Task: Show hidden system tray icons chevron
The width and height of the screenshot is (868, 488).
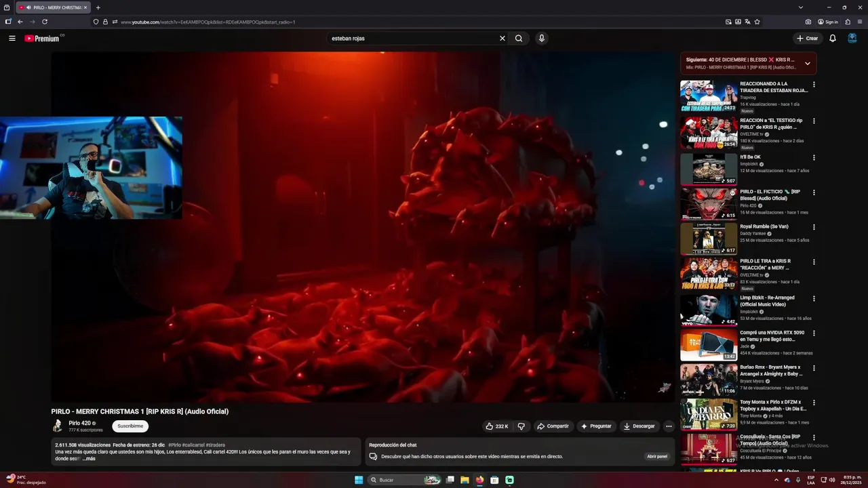Action: tap(776, 480)
